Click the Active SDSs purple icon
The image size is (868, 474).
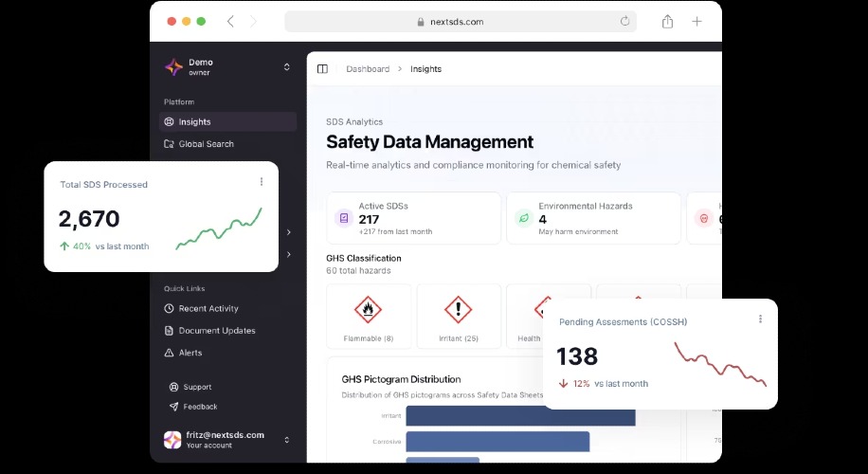(344, 218)
